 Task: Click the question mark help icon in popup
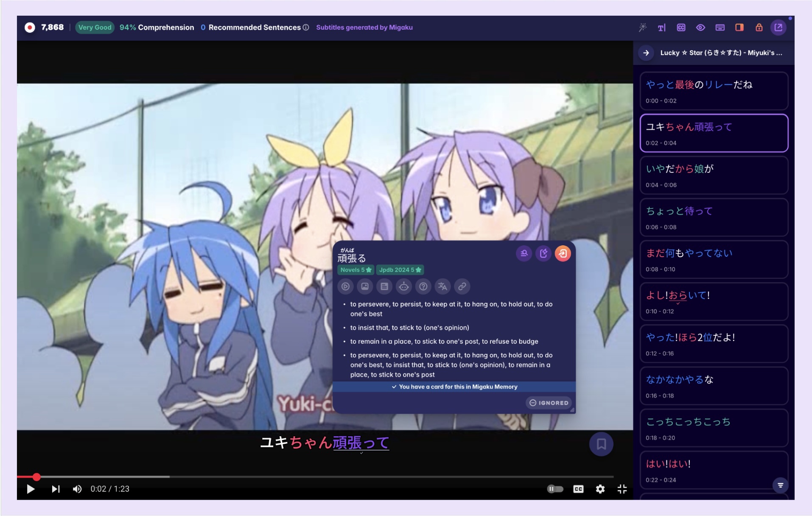tap(423, 286)
